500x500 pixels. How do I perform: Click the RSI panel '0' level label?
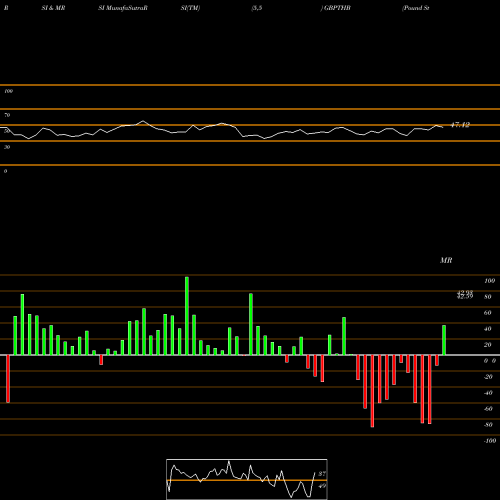(x=5, y=171)
